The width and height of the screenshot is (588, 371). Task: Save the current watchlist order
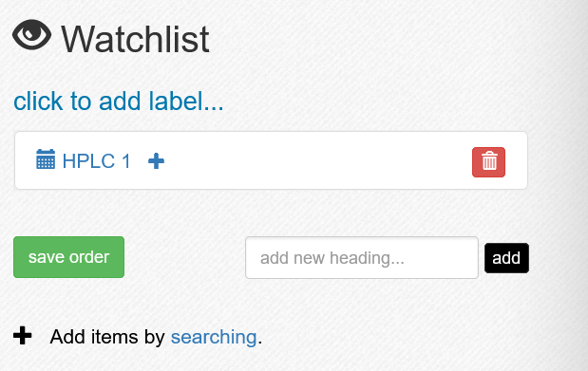click(68, 257)
